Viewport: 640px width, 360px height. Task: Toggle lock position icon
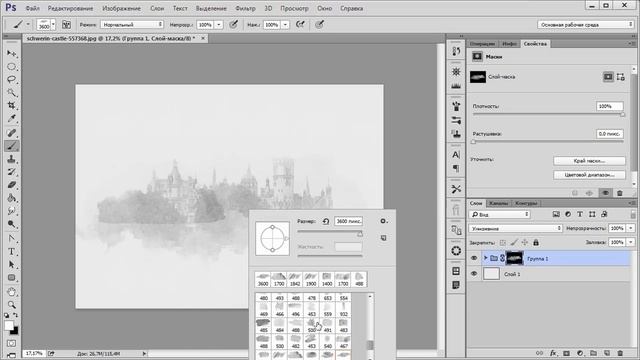(x=525, y=242)
